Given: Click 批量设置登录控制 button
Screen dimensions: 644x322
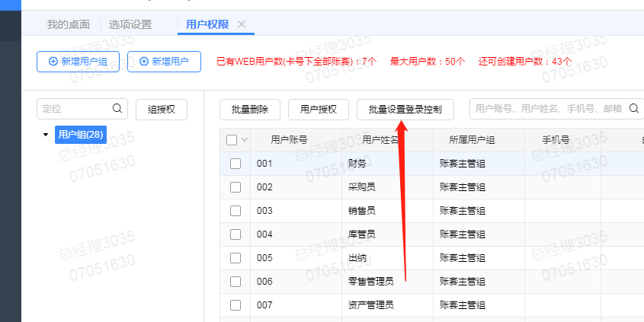Looking at the screenshot, I should pos(405,109).
